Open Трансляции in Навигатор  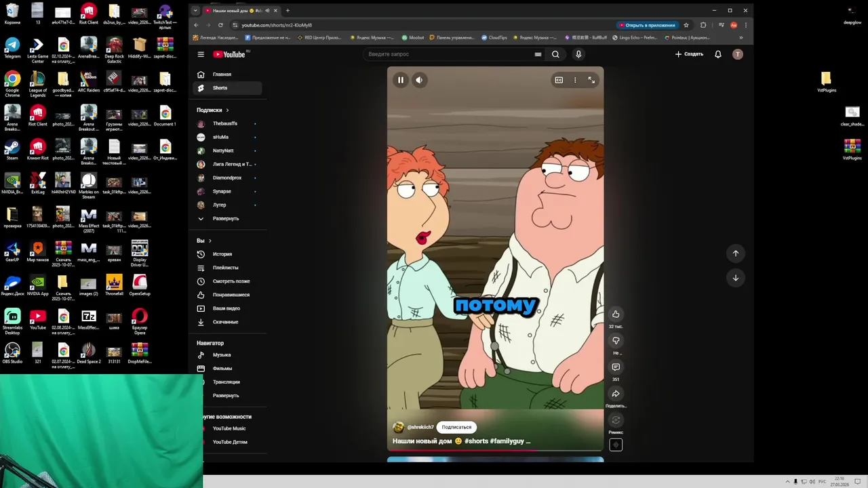click(228, 382)
